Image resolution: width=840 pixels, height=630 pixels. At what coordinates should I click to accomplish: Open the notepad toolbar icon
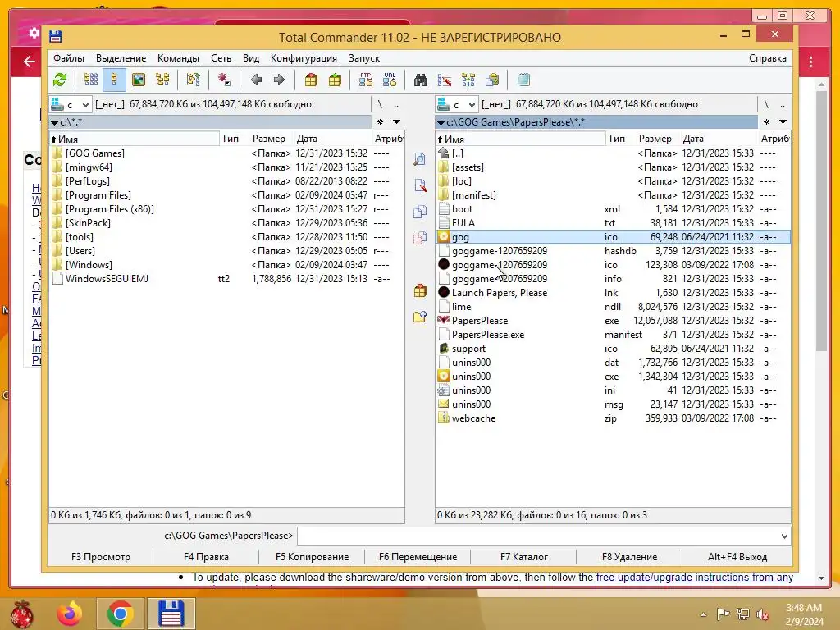click(x=523, y=80)
